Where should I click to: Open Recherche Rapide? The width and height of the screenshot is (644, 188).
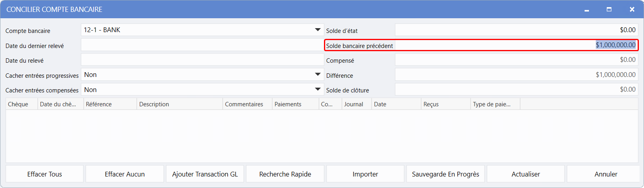pos(285,174)
